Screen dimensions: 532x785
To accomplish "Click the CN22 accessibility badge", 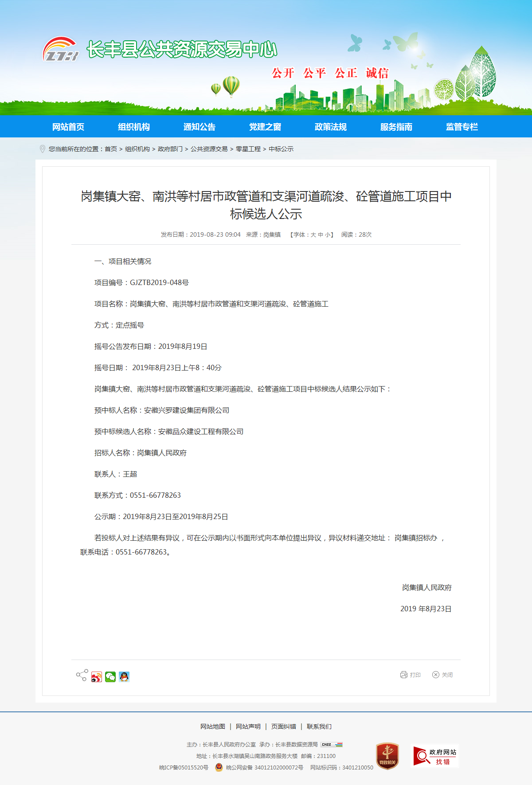I will 332,745.
